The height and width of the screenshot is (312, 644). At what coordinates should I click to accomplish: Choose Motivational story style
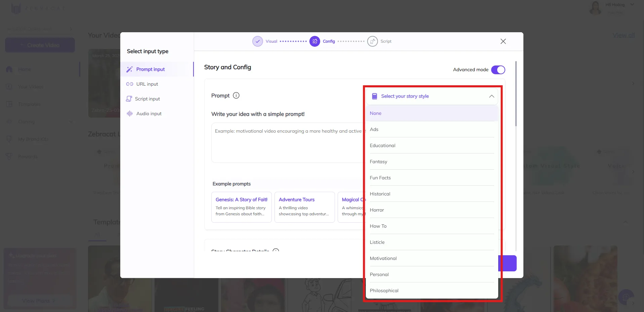tap(432, 258)
